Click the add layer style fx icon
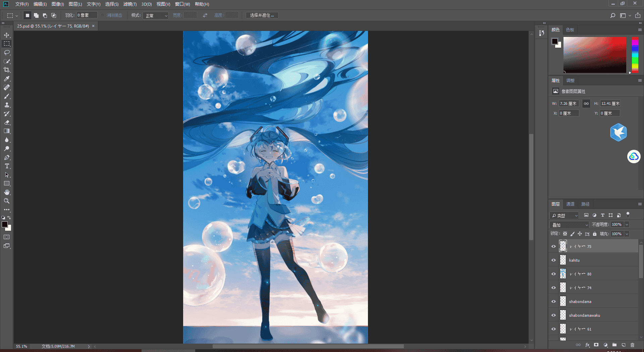Viewport: 644px width, 352px height. click(587, 345)
